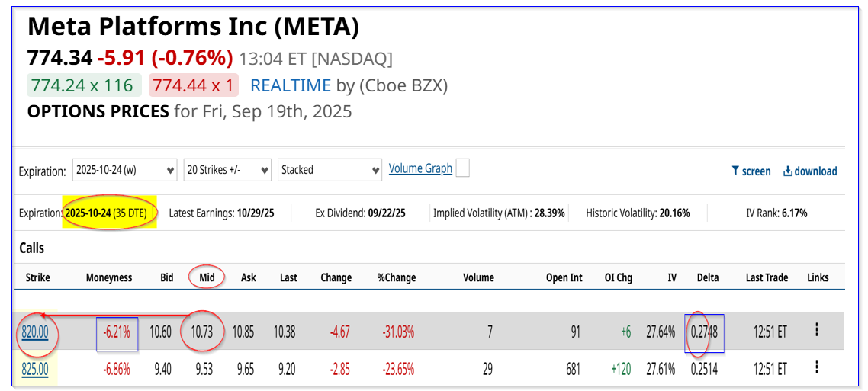Open the Stacked view dropdown
Viewport: 868px width, 391px height.
click(330, 170)
